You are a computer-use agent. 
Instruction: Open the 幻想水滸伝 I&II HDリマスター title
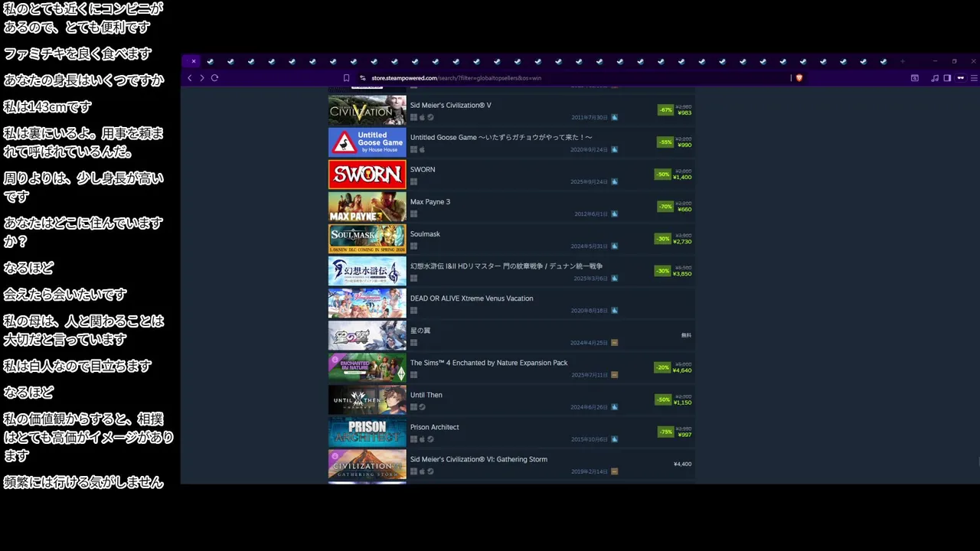pyautogui.click(x=506, y=266)
